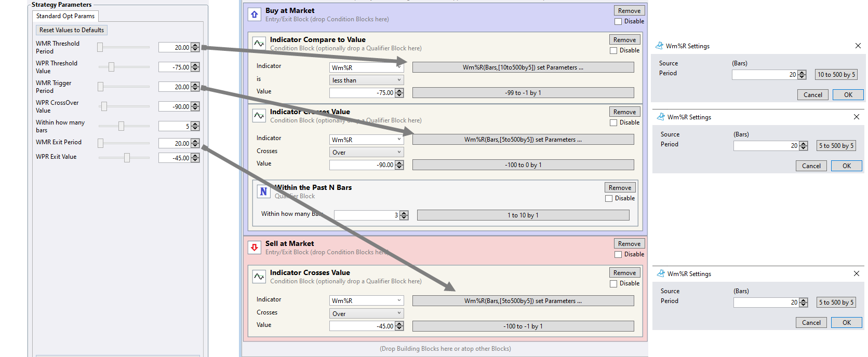Disable the Indicator Compare to Value block
This screenshot has width=868, height=357.
pyautogui.click(x=613, y=50)
